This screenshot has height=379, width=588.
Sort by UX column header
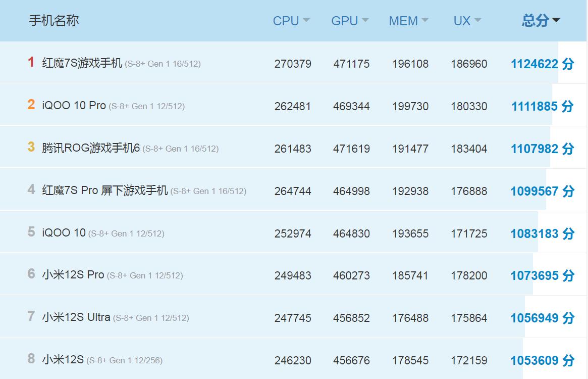(467, 21)
